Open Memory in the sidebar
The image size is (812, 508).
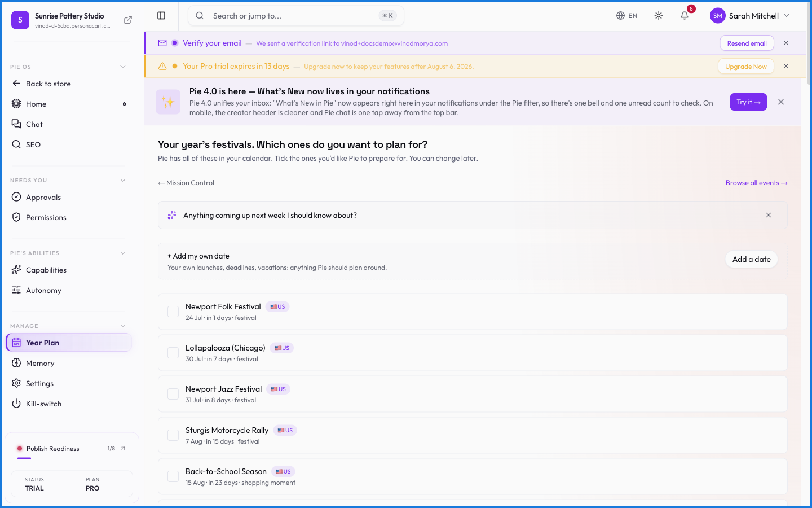[x=69, y=363]
